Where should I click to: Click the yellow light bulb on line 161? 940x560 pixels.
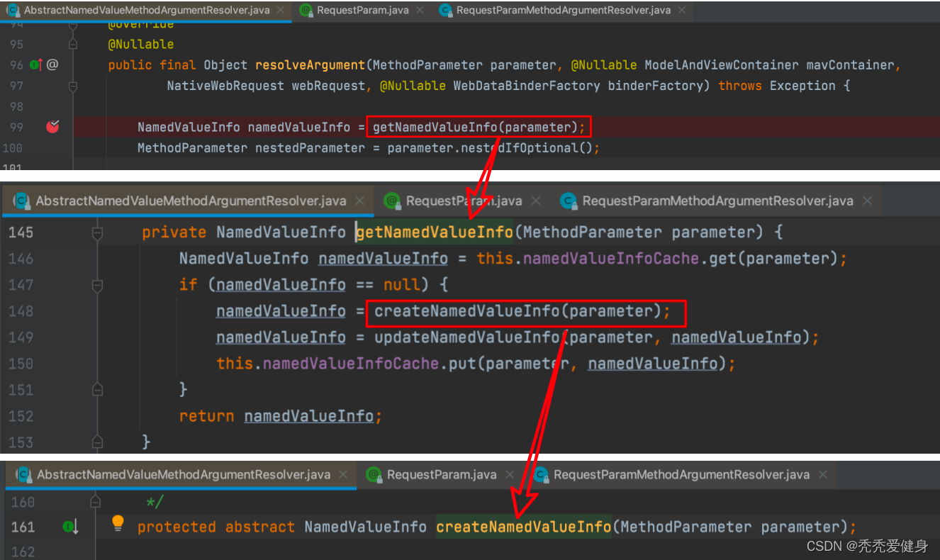[118, 524]
